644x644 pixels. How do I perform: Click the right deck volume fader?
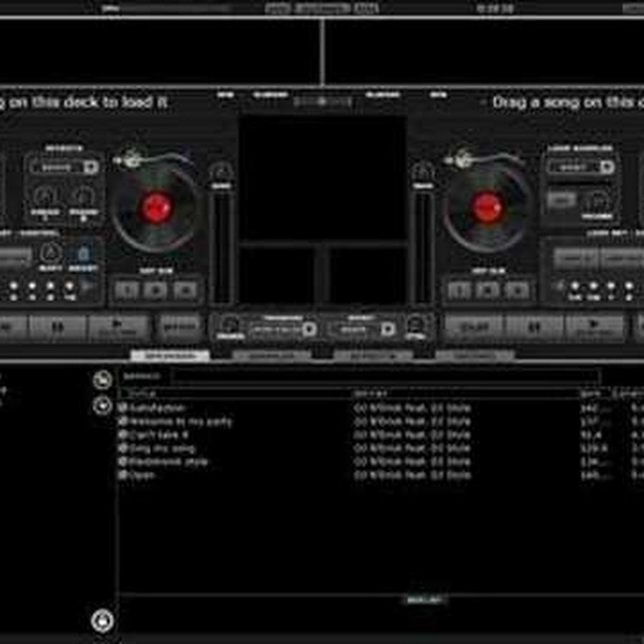[423, 248]
